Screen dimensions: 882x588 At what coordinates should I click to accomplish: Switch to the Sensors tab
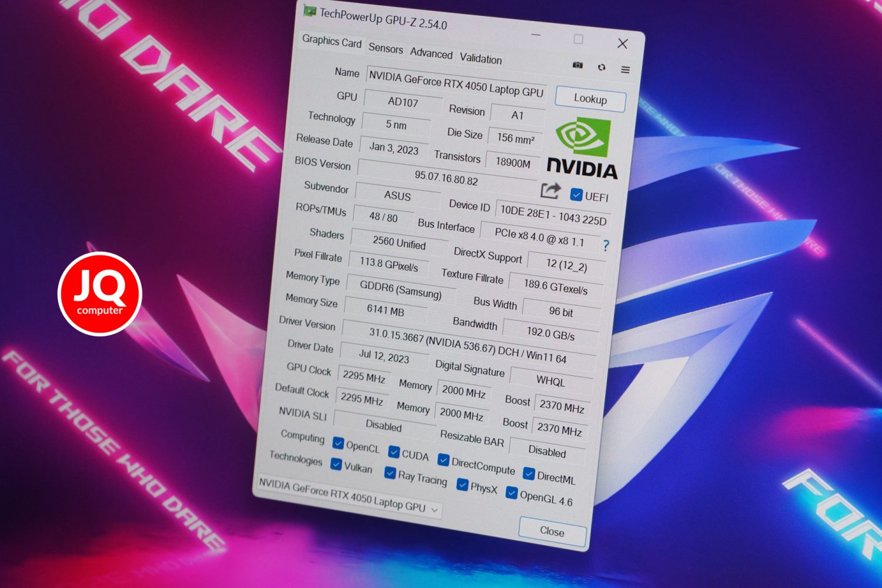(x=386, y=48)
